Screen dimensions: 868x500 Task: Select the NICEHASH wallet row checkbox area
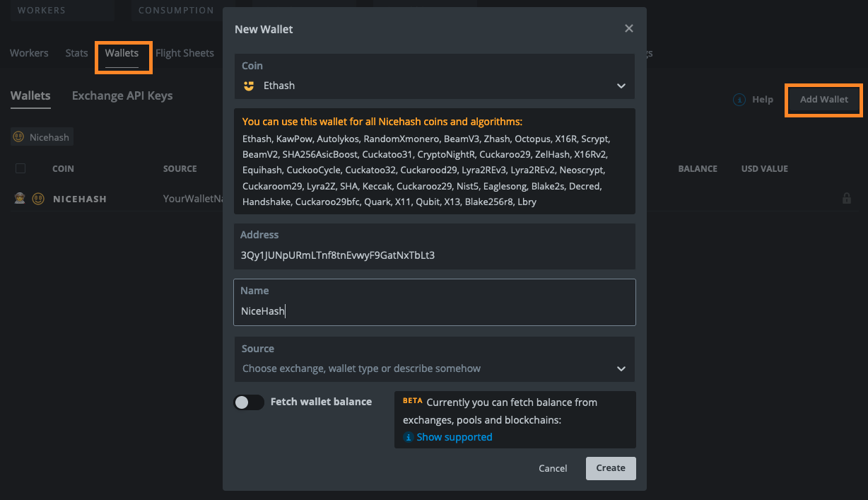click(20, 199)
